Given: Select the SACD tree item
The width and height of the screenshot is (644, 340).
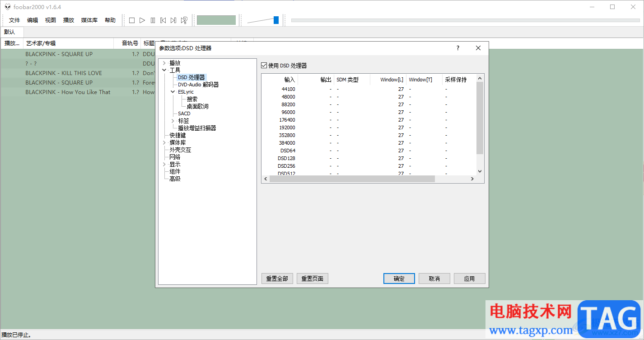Looking at the screenshot, I should (x=184, y=113).
